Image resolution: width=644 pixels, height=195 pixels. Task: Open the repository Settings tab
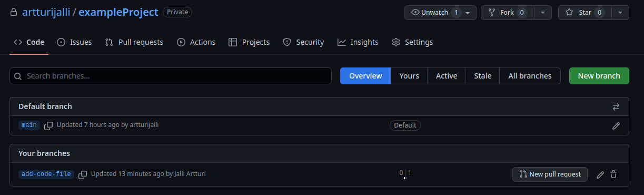(x=412, y=42)
